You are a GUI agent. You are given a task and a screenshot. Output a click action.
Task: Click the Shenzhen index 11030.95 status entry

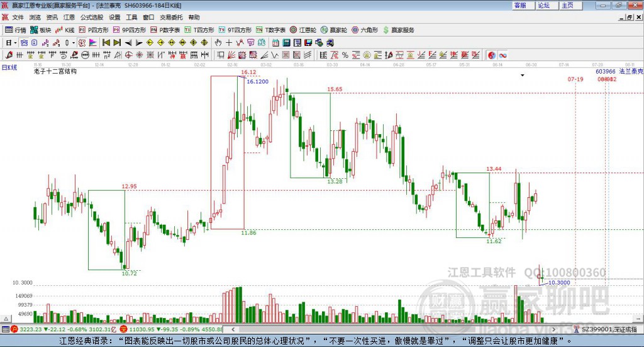coord(172,329)
